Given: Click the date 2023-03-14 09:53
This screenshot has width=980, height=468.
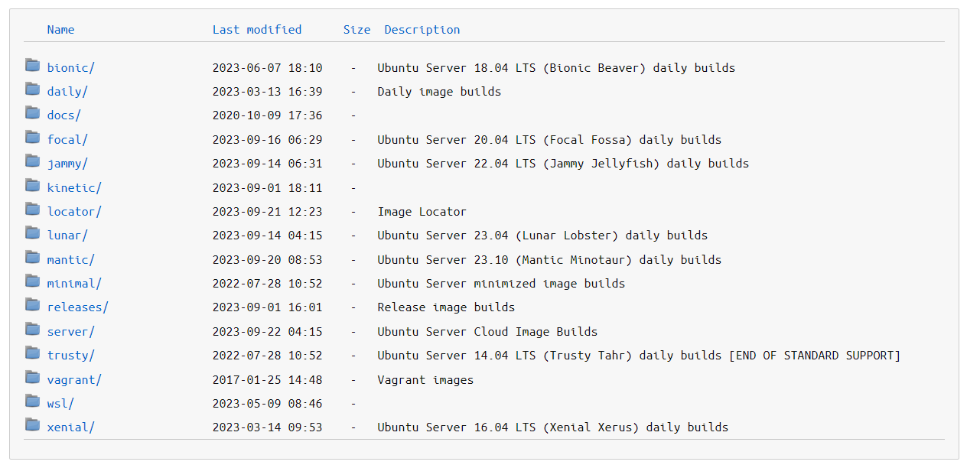Looking at the screenshot, I should 268,427.
